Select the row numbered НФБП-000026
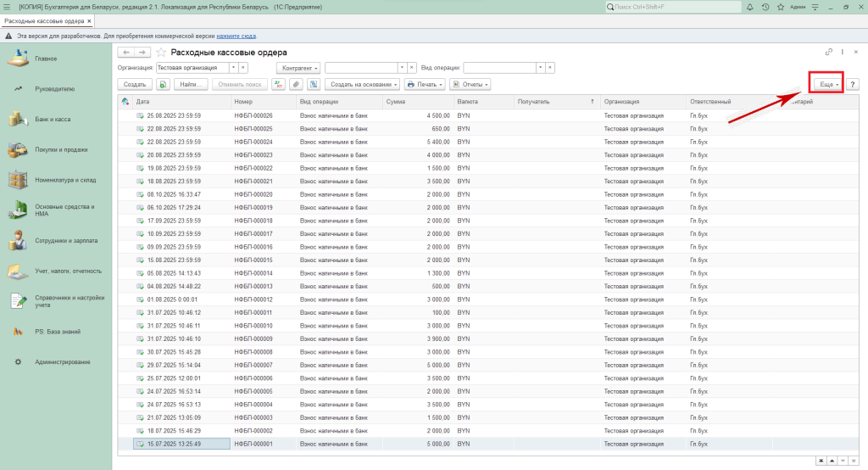This screenshot has width=868, height=470. [253, 115]
